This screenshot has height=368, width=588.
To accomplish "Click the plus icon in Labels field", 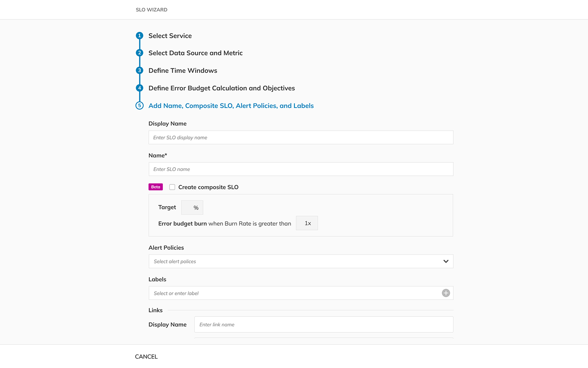I will [446, 293].
